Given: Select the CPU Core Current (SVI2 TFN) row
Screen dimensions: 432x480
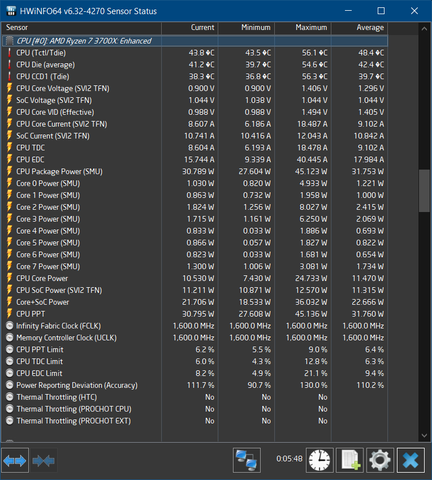Looking at the screenshot, I should (195, 124).
